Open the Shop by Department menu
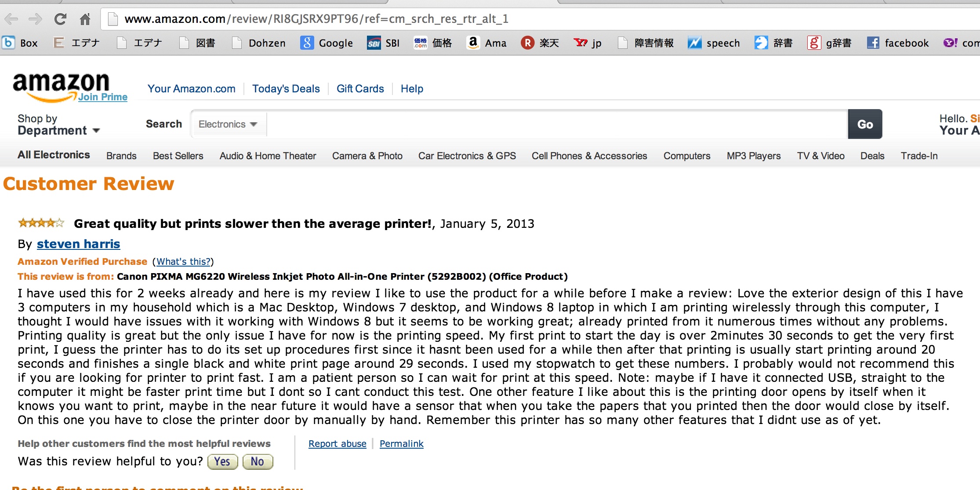This screenshot has width=980, height=490. 59,124
